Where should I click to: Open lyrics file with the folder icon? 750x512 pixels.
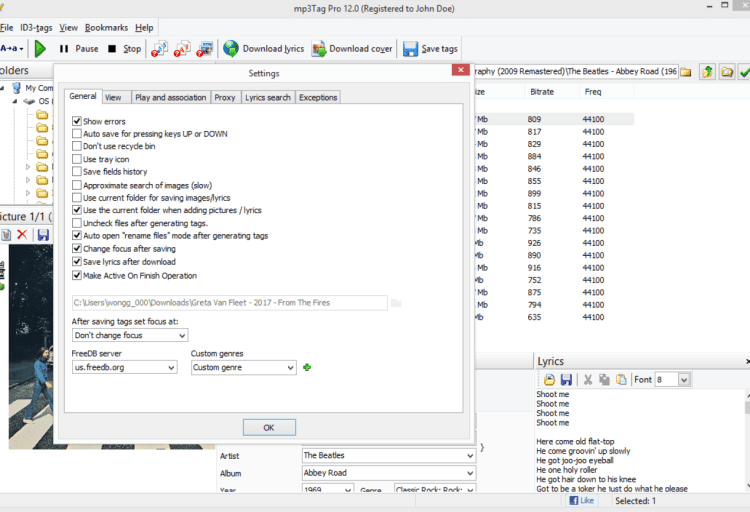point(549,379)
